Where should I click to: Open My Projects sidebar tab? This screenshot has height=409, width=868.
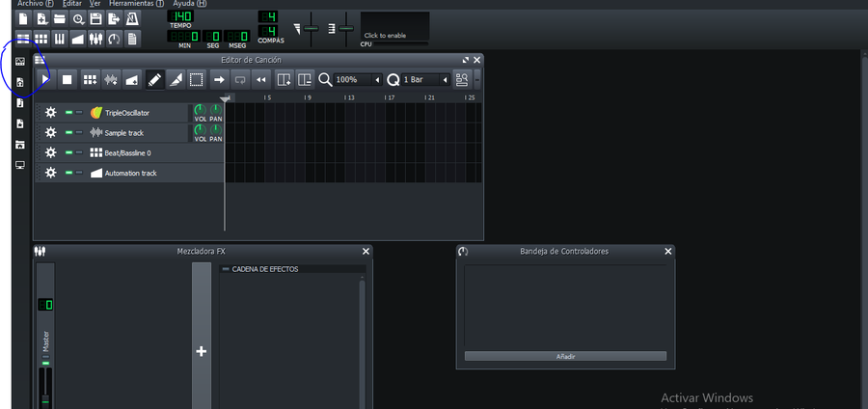pos(20,82)
